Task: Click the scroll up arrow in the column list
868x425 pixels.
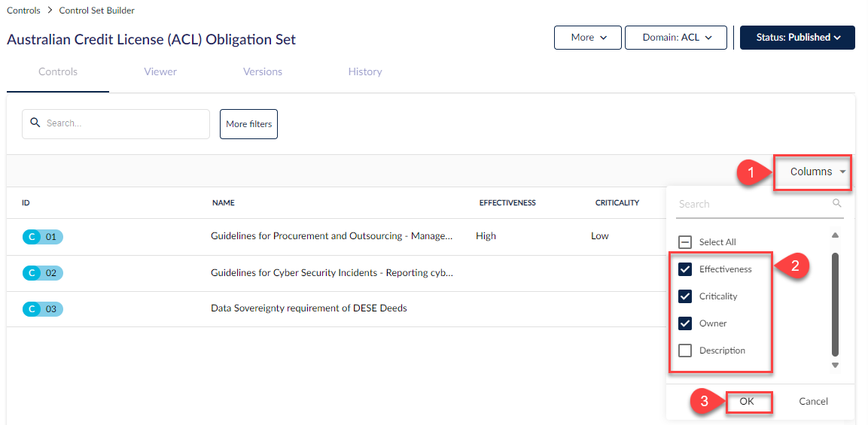Action: coord(836,235)
